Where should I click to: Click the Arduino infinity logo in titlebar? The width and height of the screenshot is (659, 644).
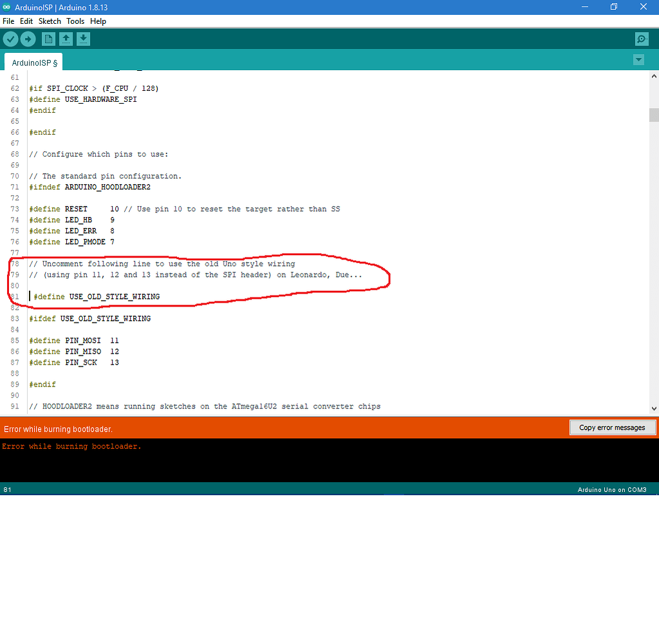[x=6, y=6]
